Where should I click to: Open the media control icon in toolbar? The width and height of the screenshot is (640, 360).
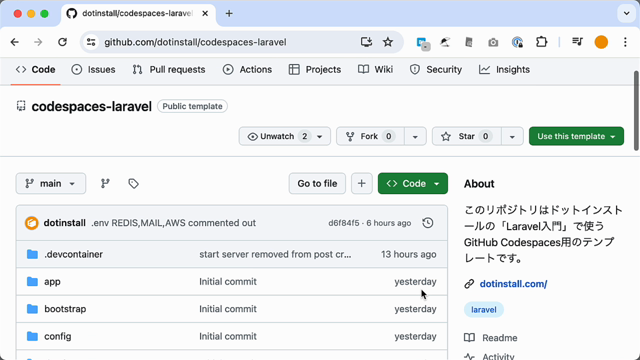click(577, 42)
